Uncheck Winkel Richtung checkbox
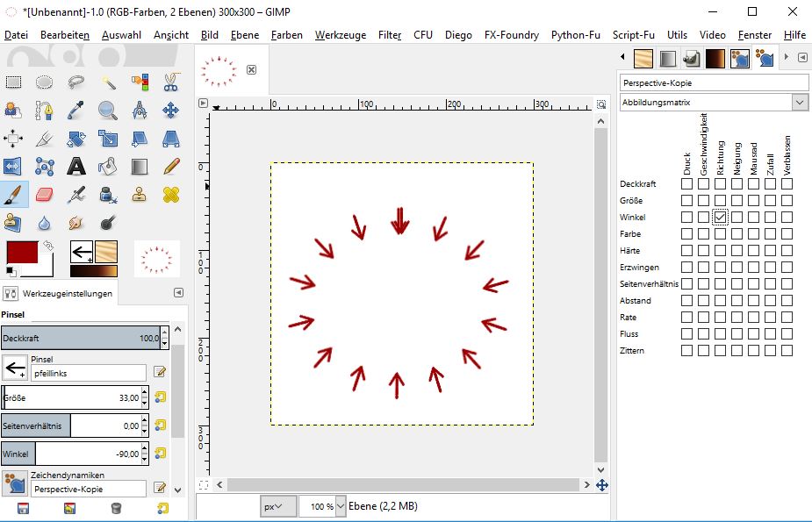 [720, 218]
